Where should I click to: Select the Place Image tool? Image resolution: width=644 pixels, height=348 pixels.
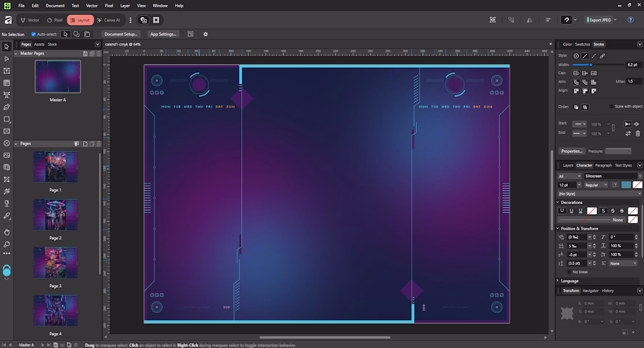pos(6,155)
